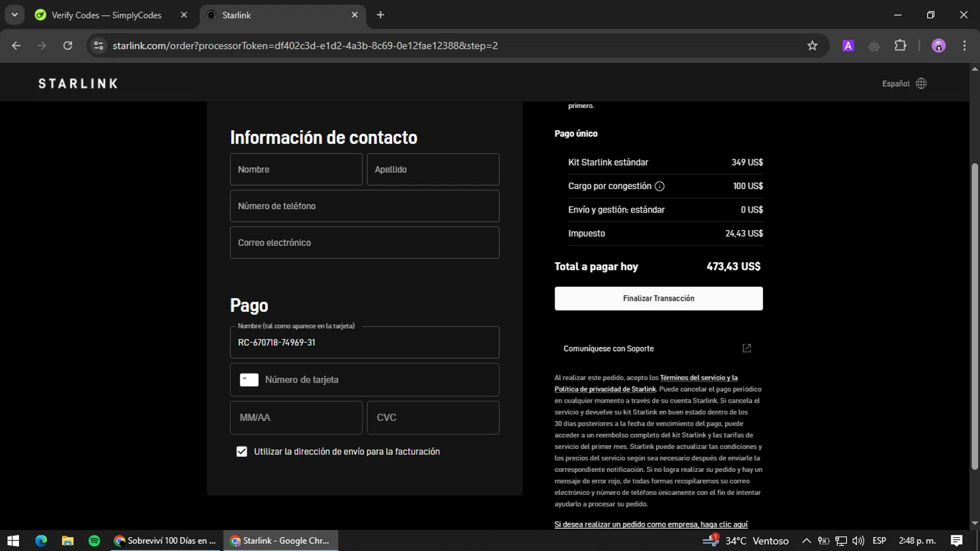Open Comuníquese con Soporte link

(x=659, y=348)
